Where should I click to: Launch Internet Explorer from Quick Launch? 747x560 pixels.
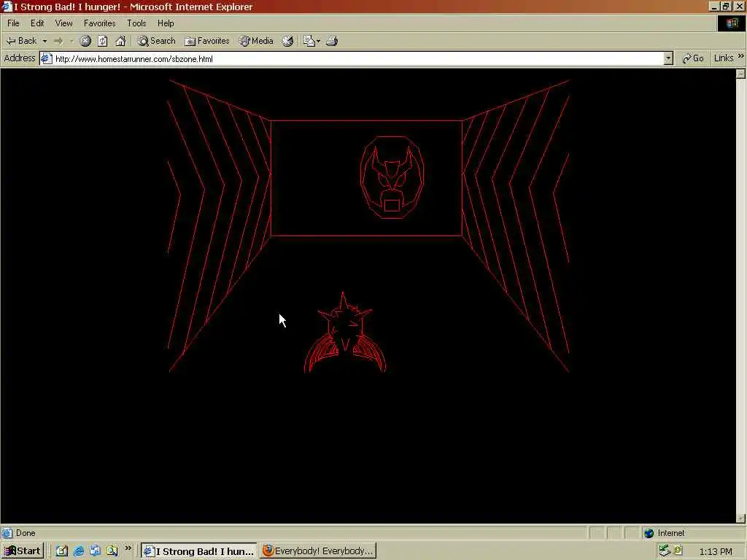coord(79,551)
